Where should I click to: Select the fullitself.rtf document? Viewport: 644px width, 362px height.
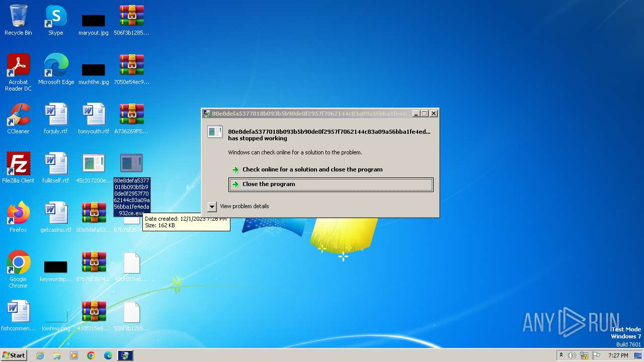coord(56,168)
